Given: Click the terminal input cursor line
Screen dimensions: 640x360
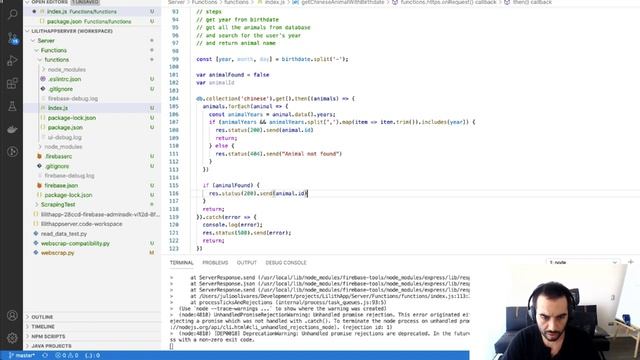Looking at the screenshot, I should tap(171, 346).
